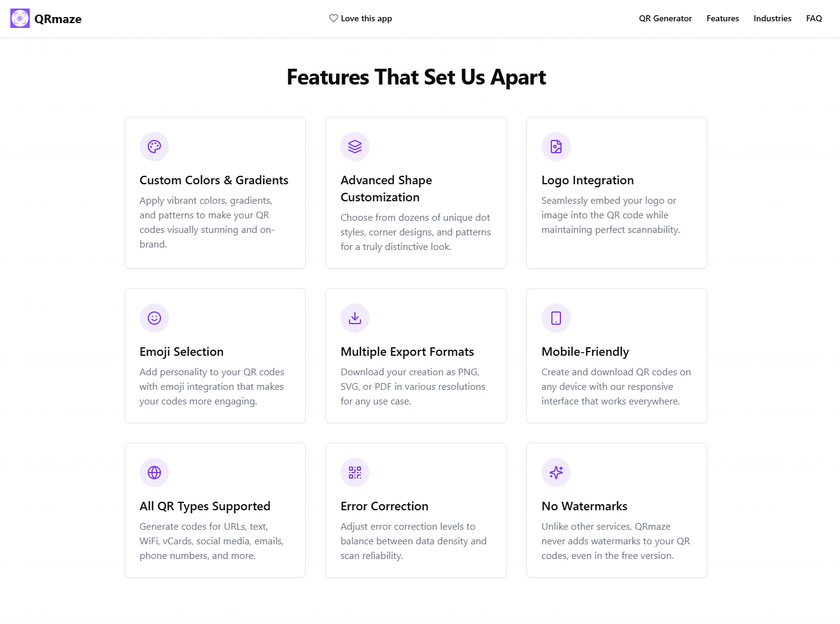Click the palette icon for Custom Colors
Screen dimensions: 840x624
point(154,147)
